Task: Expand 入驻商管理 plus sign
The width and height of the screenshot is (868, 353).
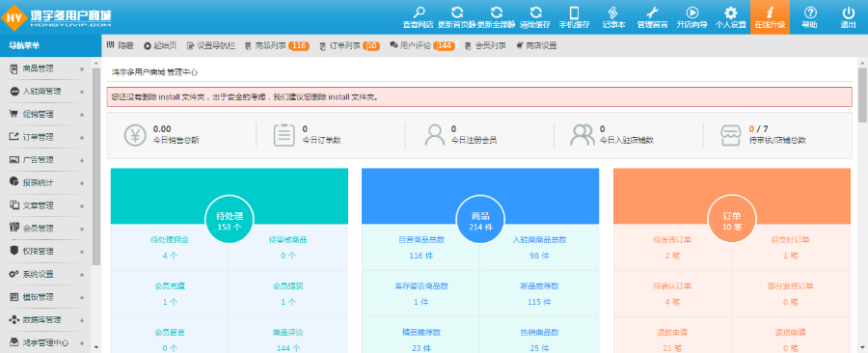Action: 82,92
